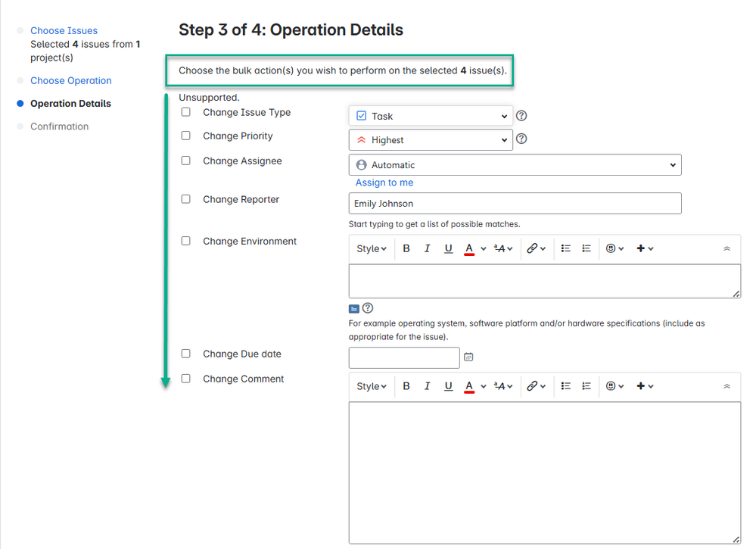Open help icon below Environment editor
Screen dimensions: 756x549
point(367,307)
